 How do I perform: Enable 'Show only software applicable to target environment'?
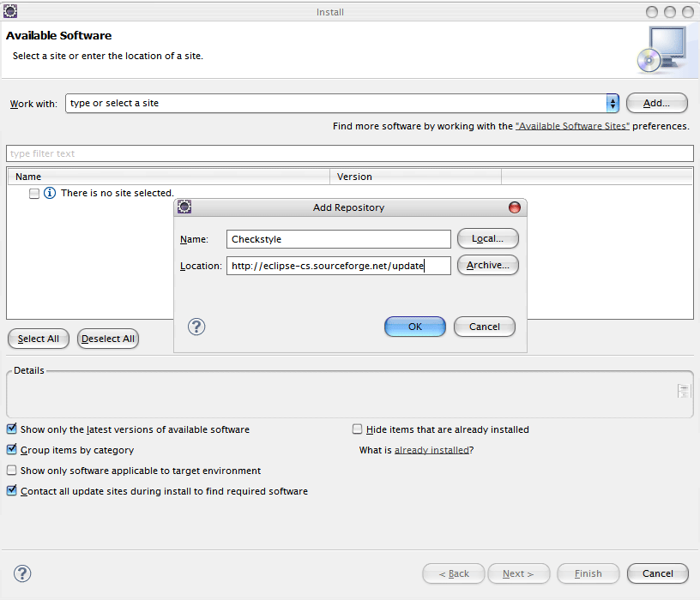click(x=12, y=471)
